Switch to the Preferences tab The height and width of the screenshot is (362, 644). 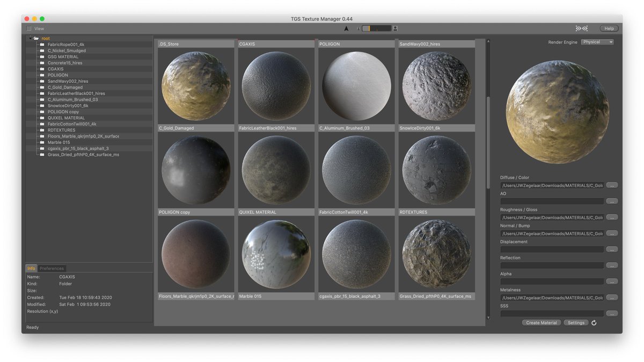[52, 269]
